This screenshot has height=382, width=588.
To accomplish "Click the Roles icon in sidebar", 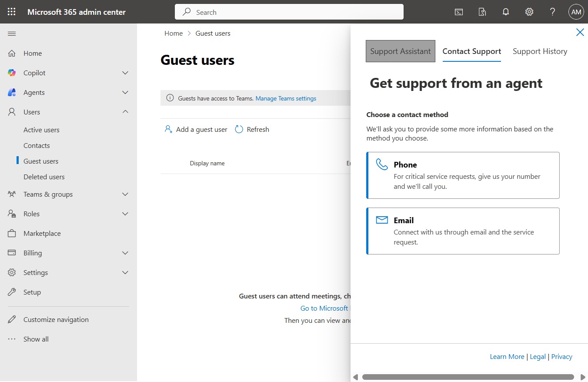I will (12, 214).
